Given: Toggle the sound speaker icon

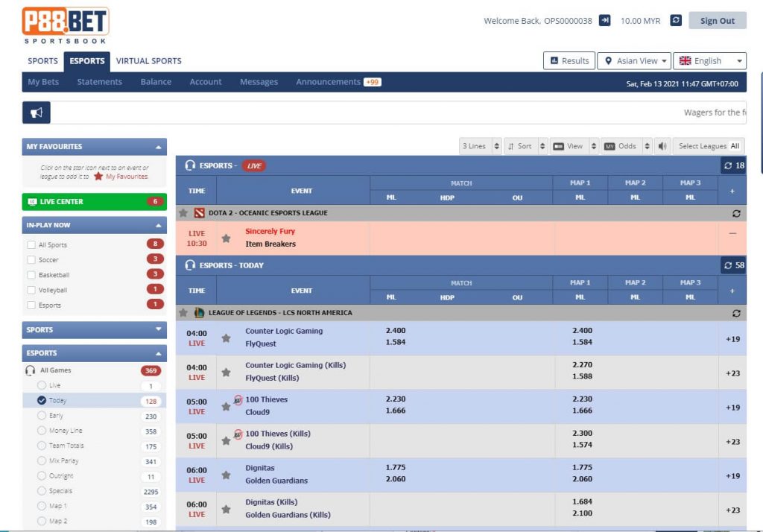Looking at the screenshot, I should tap(662, 146).
